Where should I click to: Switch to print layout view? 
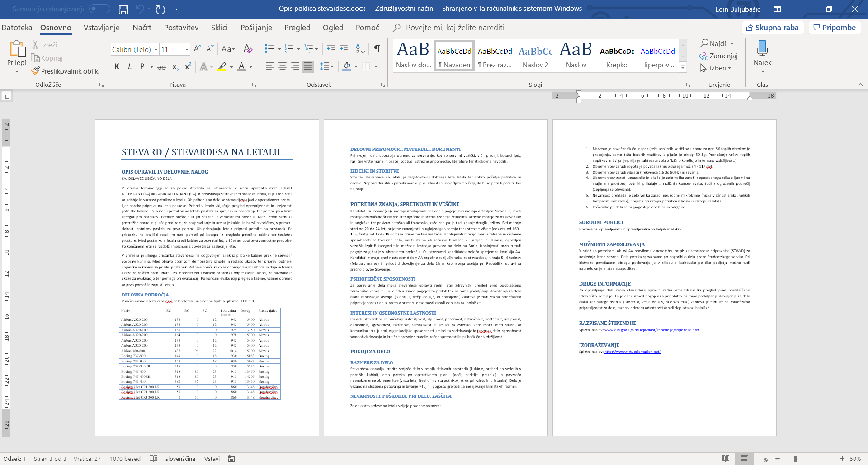[x=744, y=459]
